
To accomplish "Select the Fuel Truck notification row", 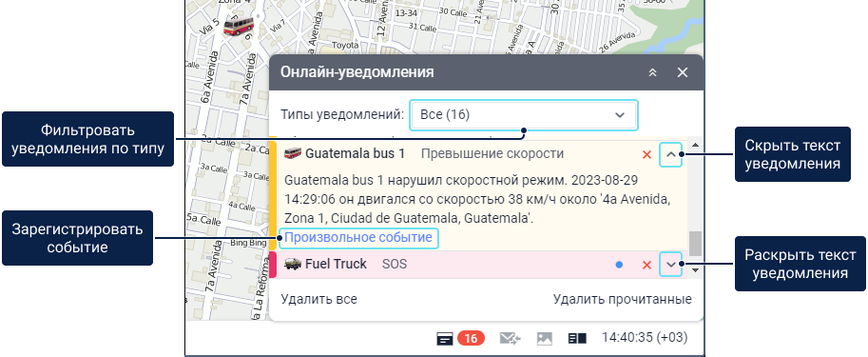I will click(478, 265).
